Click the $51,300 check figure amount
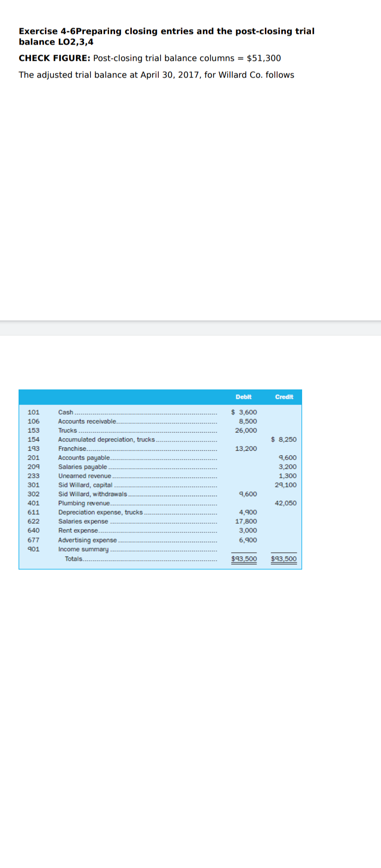The height and width of the screenshot is (868, 381). 264,58
